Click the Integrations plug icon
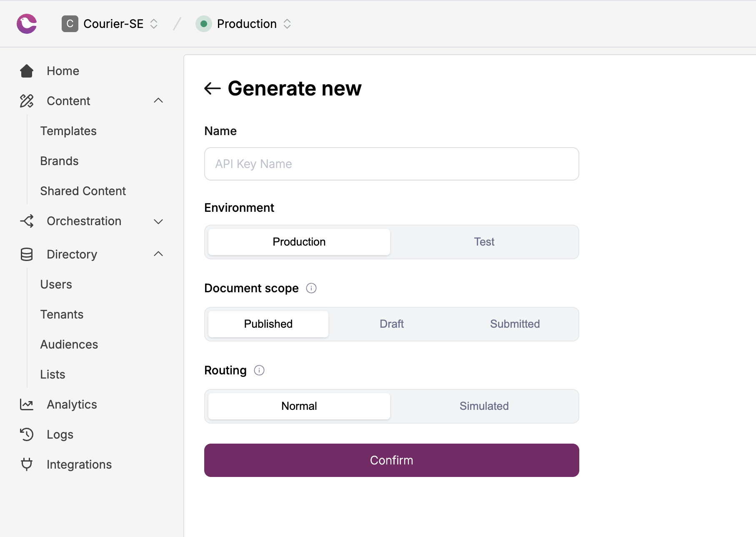The height and width of the screenshot is (537, 756). pyautogui.click(x=26, y=464)
